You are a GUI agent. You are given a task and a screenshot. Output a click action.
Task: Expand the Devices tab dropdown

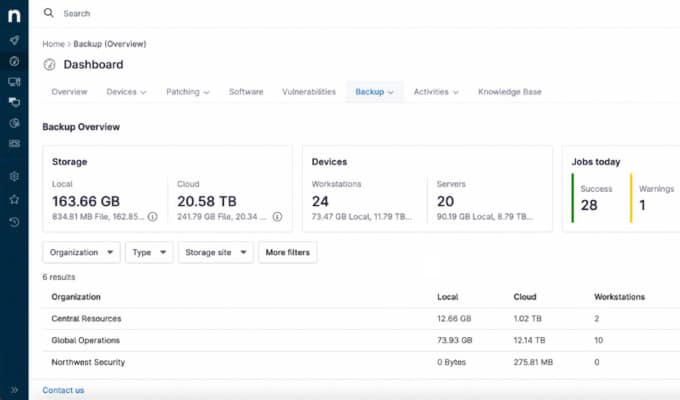point(126,92)
